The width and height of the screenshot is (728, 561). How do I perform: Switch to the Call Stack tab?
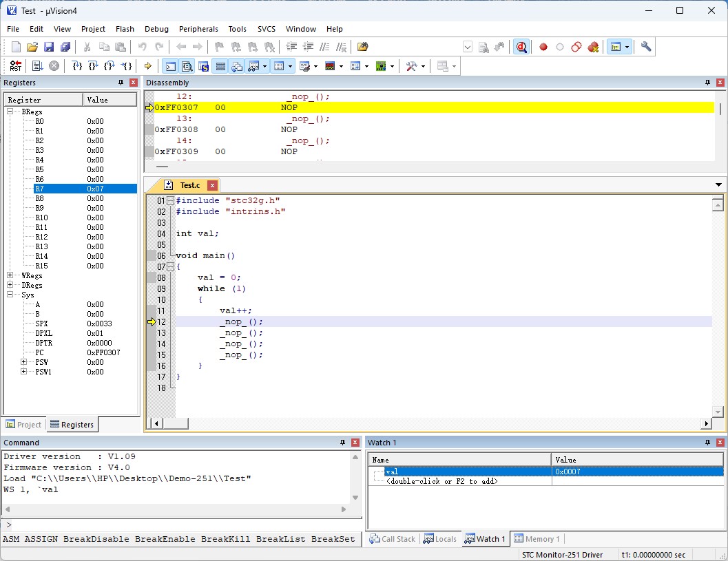tap(393, 539)
